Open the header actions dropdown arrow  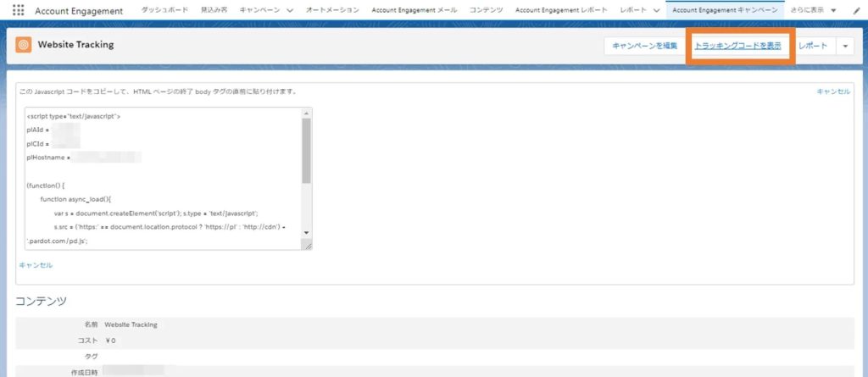click(845, 47)
